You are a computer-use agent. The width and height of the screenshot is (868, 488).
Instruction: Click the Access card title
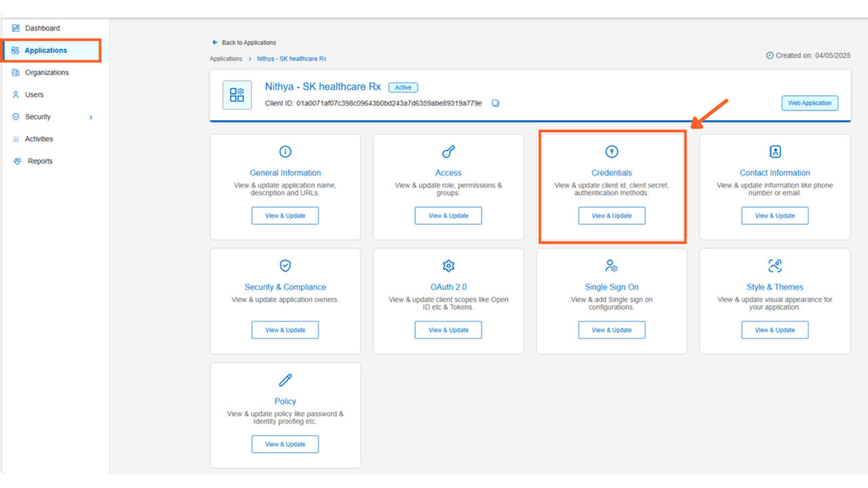(x=448, y=173)
